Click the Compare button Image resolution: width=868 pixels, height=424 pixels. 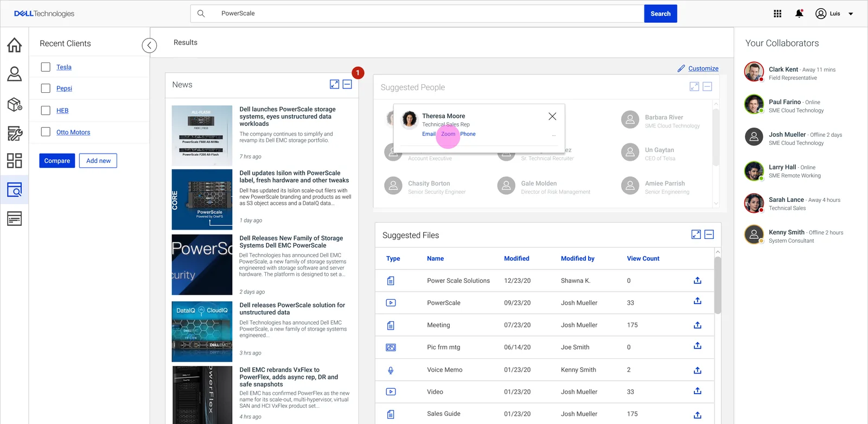click(x=57, y=161)
